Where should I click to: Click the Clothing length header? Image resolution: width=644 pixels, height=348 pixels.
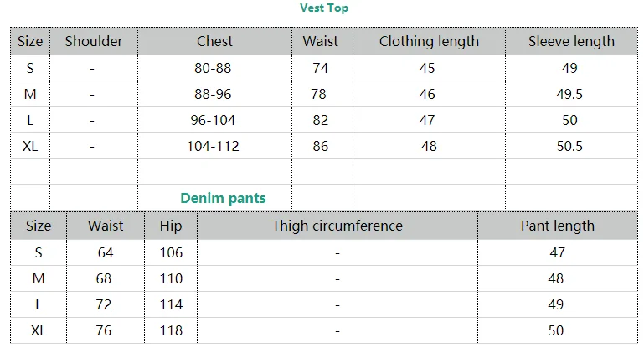pos(429,41)
